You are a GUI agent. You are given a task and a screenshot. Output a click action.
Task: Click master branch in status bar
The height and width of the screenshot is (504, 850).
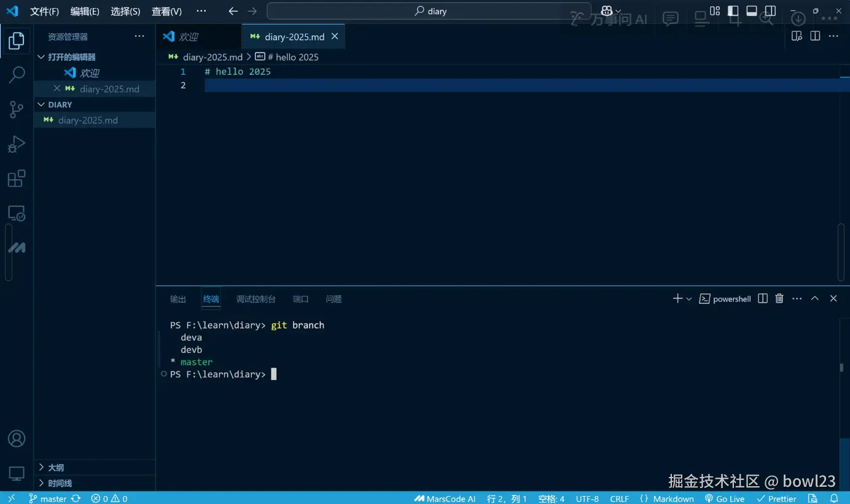click(47, 498)
